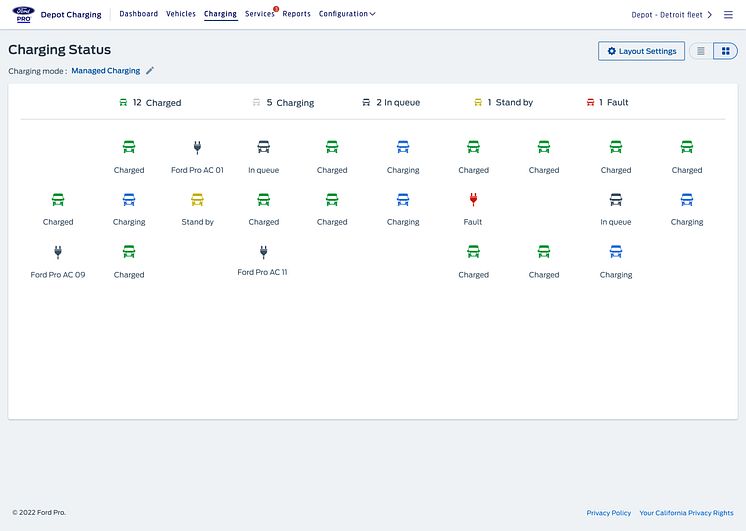
Task: Click the yellow Stand by vehicle icon
Action: tap(197, 200)
